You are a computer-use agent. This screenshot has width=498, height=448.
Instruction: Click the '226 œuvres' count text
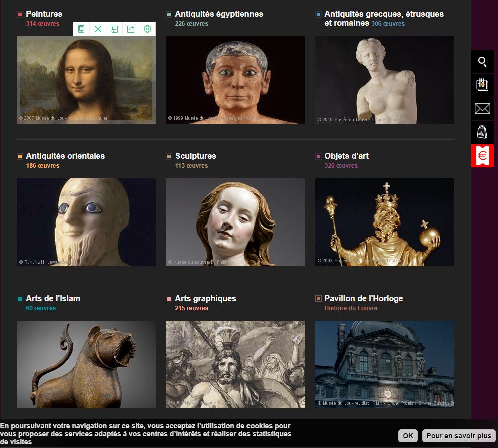[x=192, y=23]
